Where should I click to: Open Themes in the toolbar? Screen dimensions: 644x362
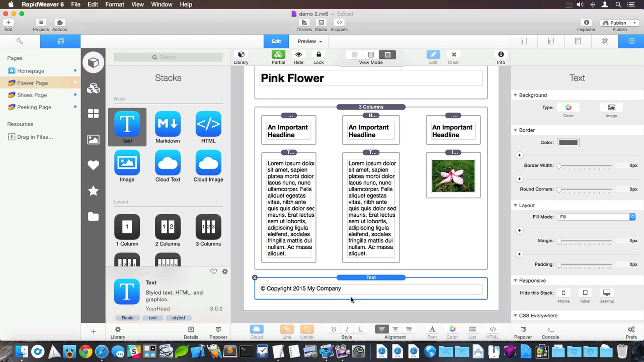click(304, 25)
